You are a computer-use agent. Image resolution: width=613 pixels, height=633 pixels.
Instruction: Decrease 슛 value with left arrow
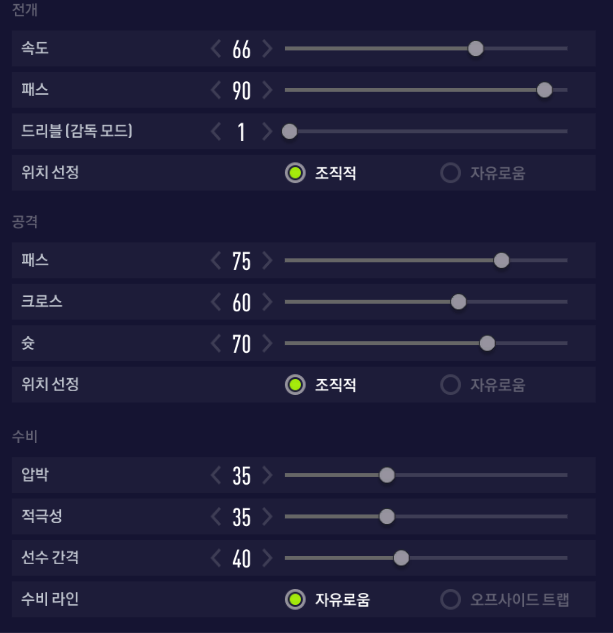pos(216,343)
